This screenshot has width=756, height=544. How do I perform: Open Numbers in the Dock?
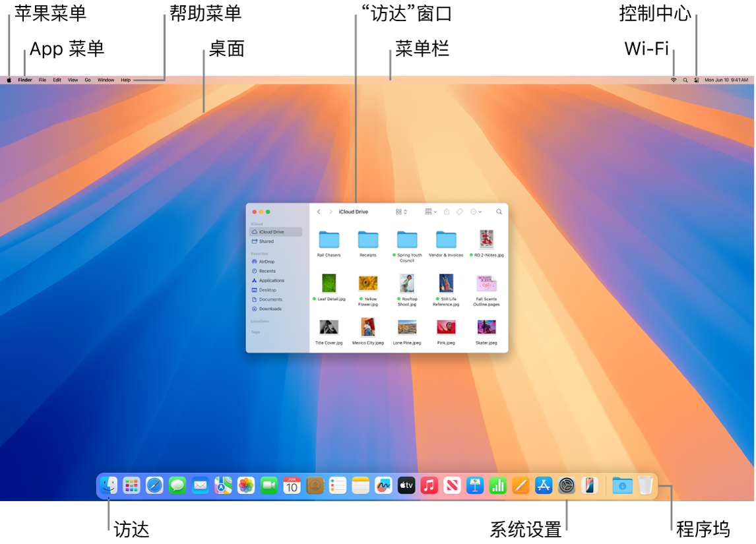(497, 486)
